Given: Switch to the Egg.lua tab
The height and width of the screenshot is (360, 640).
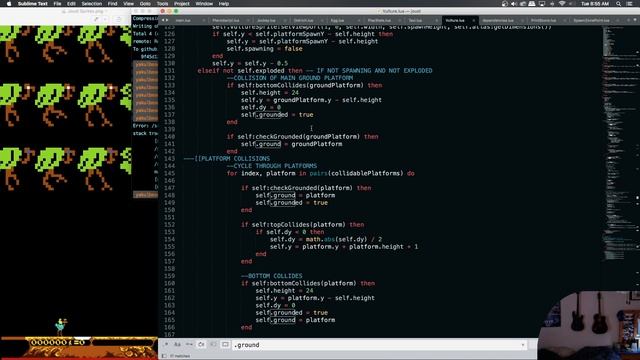Looking at the screenshot, I should (337, 20).
